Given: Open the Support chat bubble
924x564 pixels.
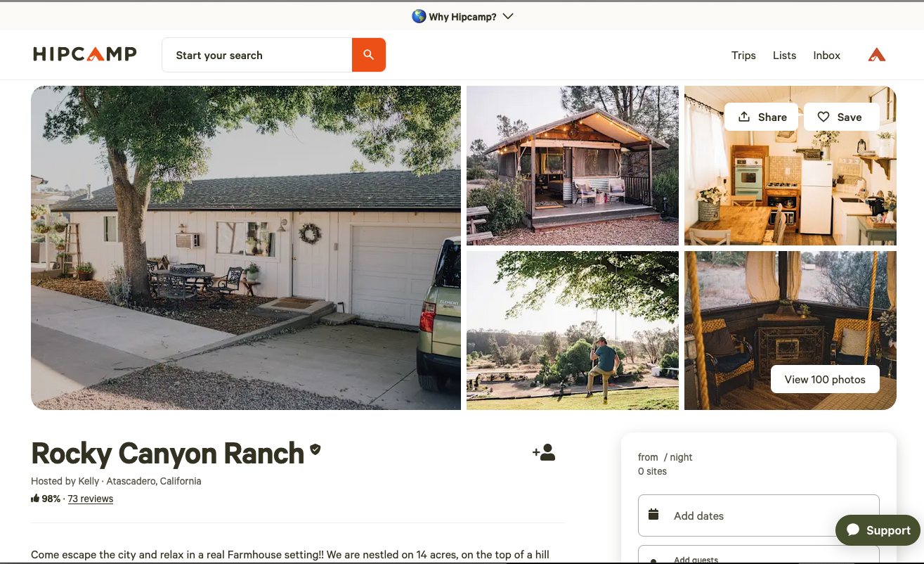Looking at the screenshot, I should pyautogui.click(x=878, y=530).
